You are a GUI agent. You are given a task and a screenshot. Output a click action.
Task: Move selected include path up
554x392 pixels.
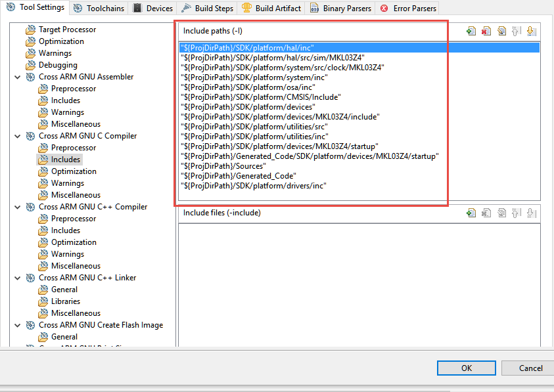pos(516,31)
